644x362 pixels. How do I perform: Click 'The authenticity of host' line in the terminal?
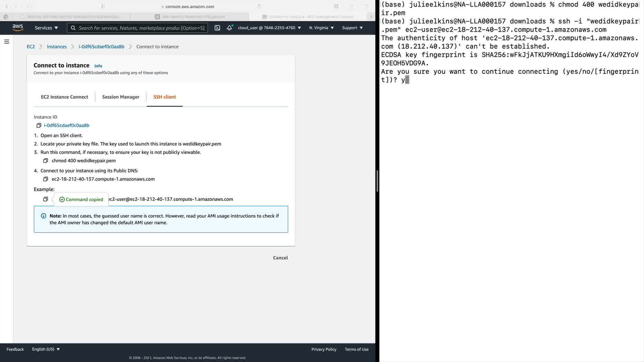point(510,42)
